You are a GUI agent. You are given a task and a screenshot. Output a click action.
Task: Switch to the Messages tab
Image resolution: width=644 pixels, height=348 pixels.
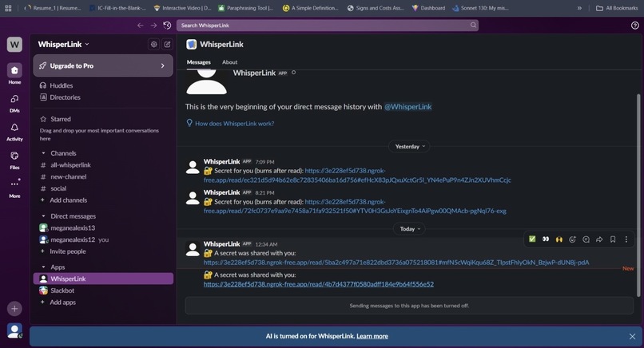(x=199, y=62)
